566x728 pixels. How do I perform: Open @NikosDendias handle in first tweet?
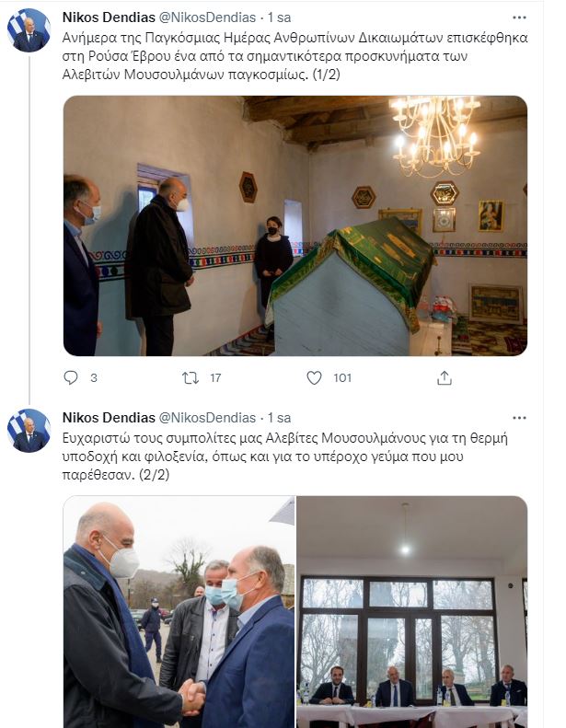pyautogui.click(x=208, y=17)
